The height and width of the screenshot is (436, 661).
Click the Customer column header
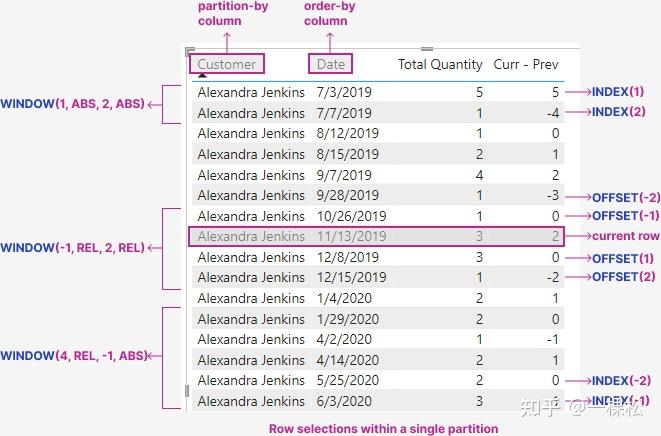(227, 64)
